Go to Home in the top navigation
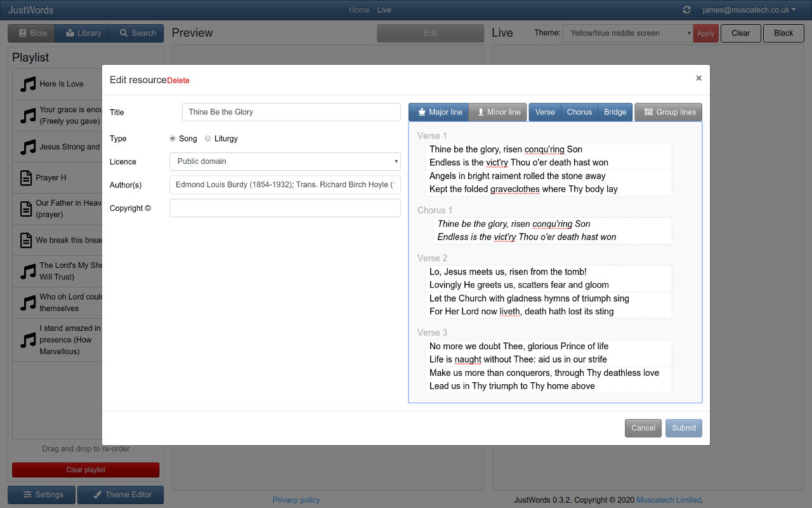This screenshot has width=812, height=508. coord(359,10)
